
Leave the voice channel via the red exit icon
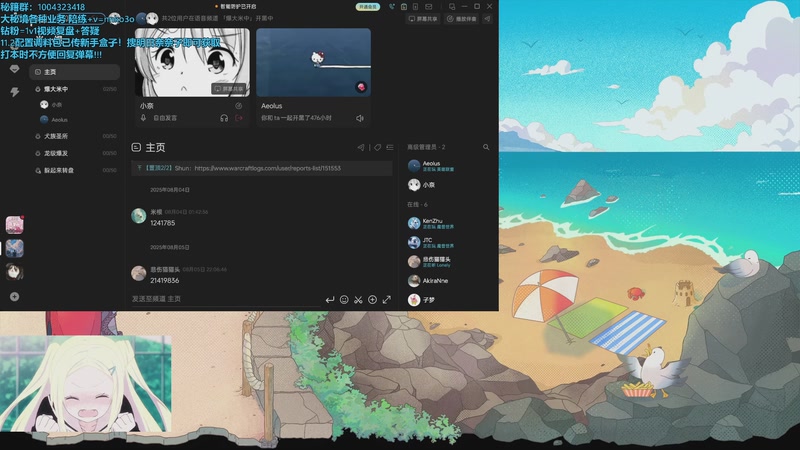click(x=239, y=118)
